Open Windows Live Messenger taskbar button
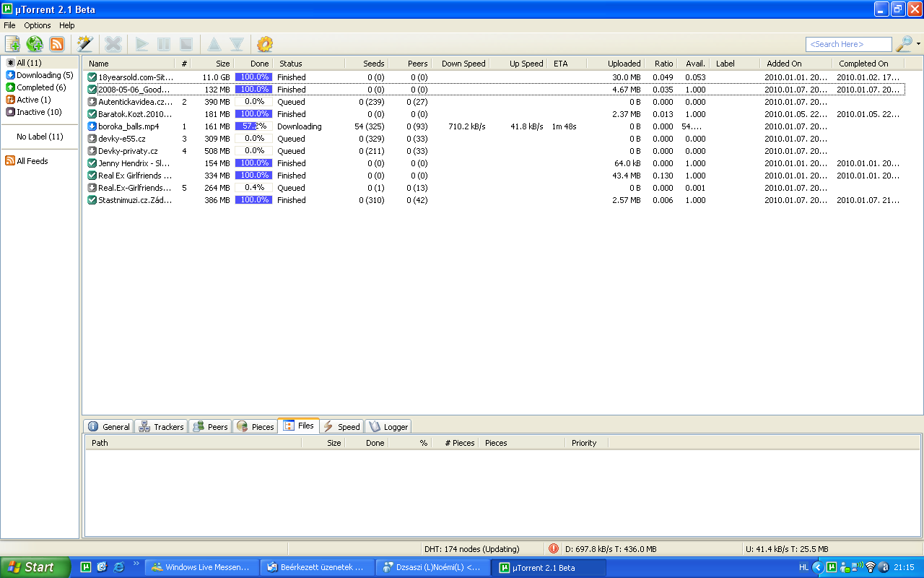The image size is (924, 578). click(201, 567)
